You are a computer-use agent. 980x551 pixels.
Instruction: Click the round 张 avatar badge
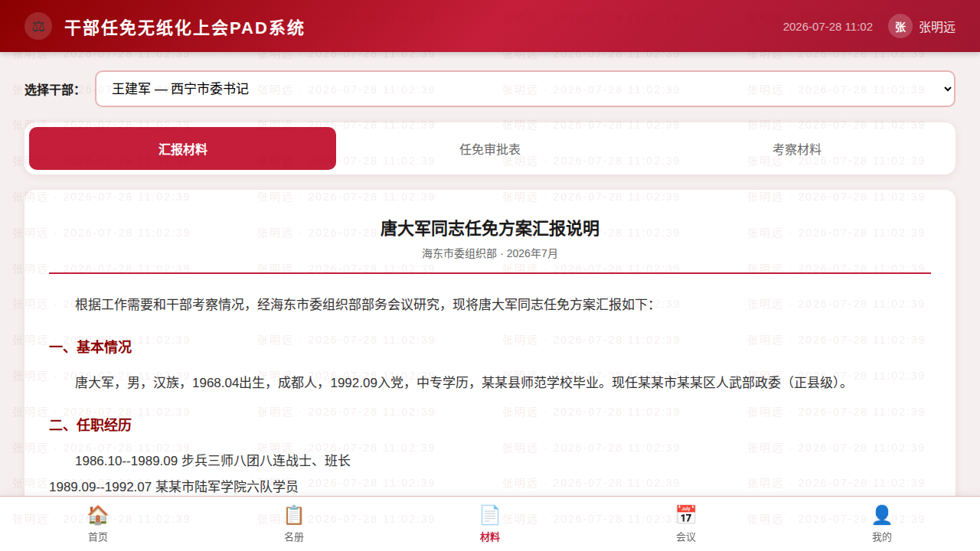point(900,26)
